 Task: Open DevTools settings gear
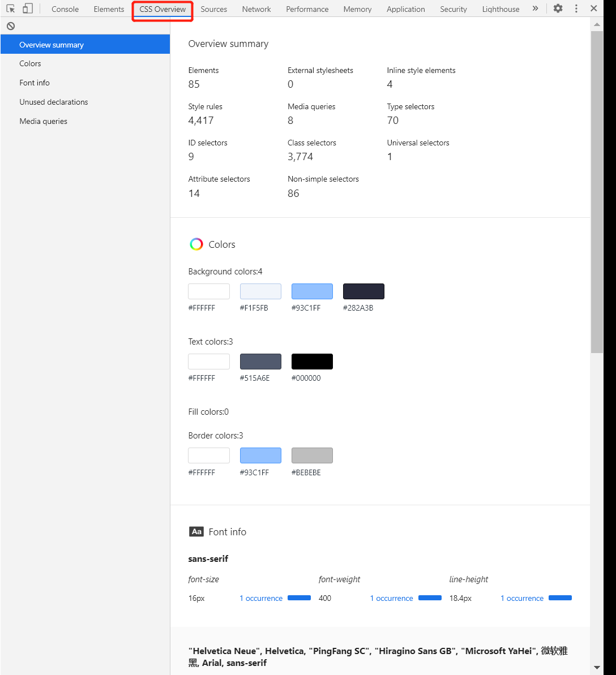click(558, 8)
